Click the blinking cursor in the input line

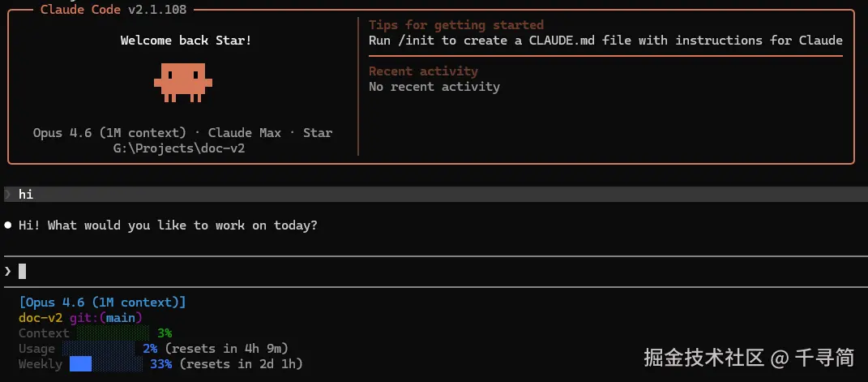pyautogui.click(x=23, y=271)
